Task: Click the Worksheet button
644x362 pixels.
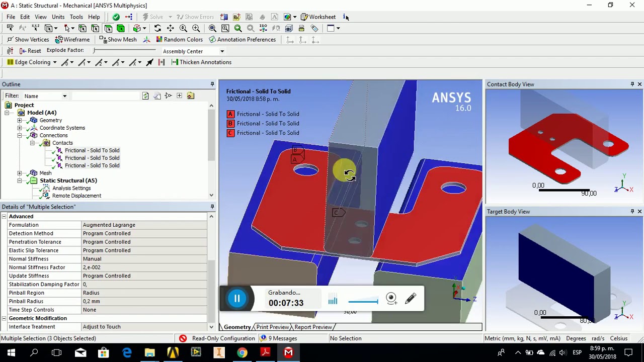Action: 318,17
